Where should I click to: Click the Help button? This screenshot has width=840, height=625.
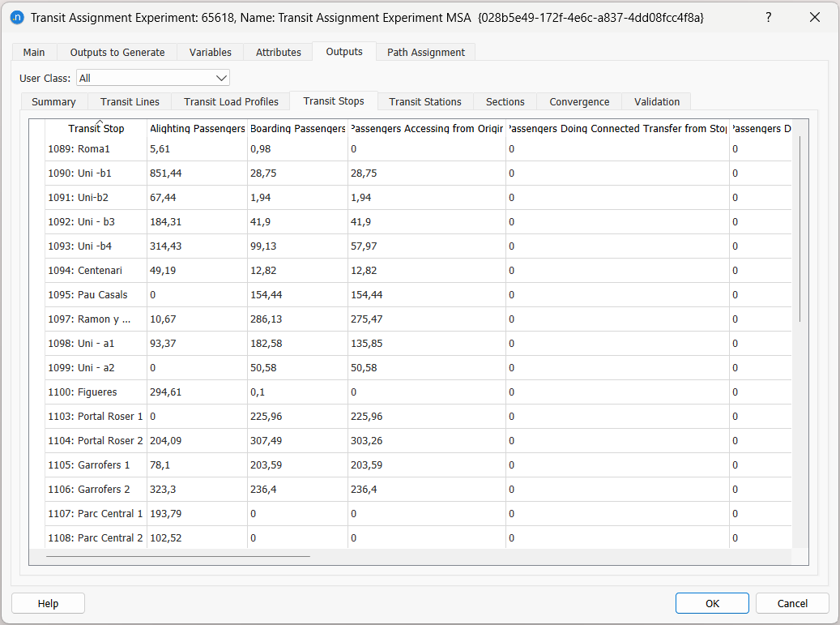[48, 603]
